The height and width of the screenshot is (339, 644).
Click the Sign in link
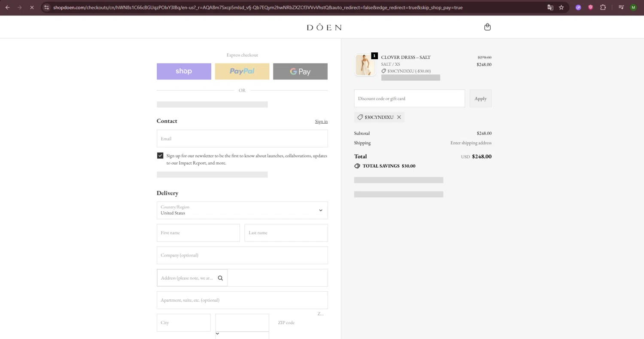pos(321,122)
